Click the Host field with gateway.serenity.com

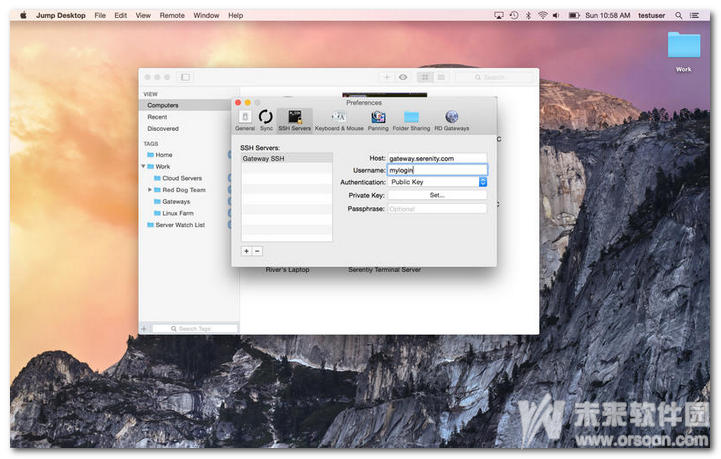pyautogui.click(x=437, y=158)
